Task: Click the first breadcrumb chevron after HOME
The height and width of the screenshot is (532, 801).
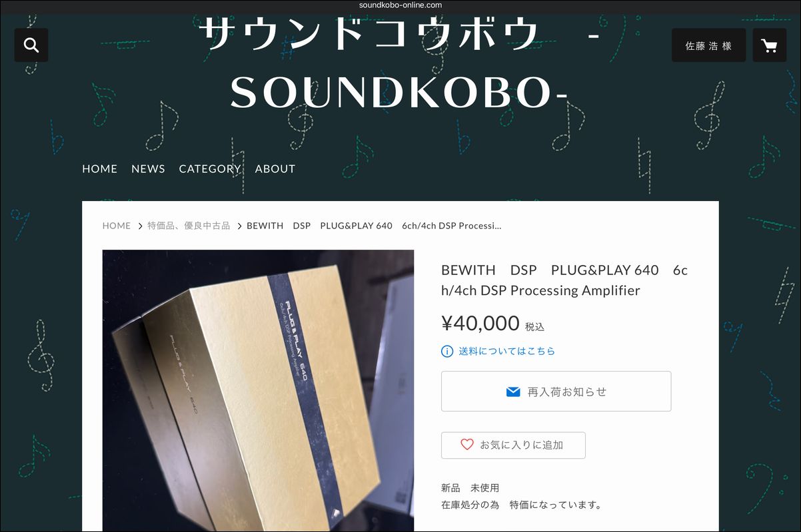Action: tap(140, 226)
